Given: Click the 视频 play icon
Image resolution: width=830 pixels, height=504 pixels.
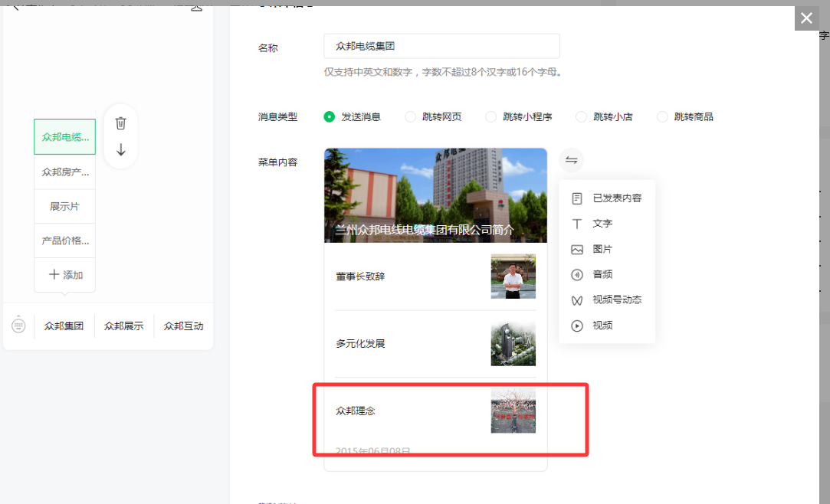Looking at the screenshot, I should click(x=577, y=326).
